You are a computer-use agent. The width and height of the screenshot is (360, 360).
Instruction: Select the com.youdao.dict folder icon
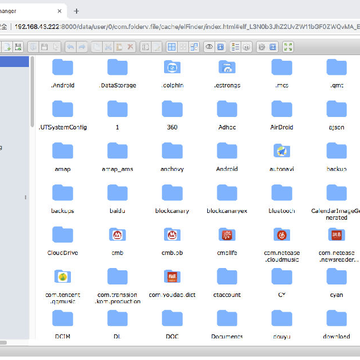tap(172, 276)
